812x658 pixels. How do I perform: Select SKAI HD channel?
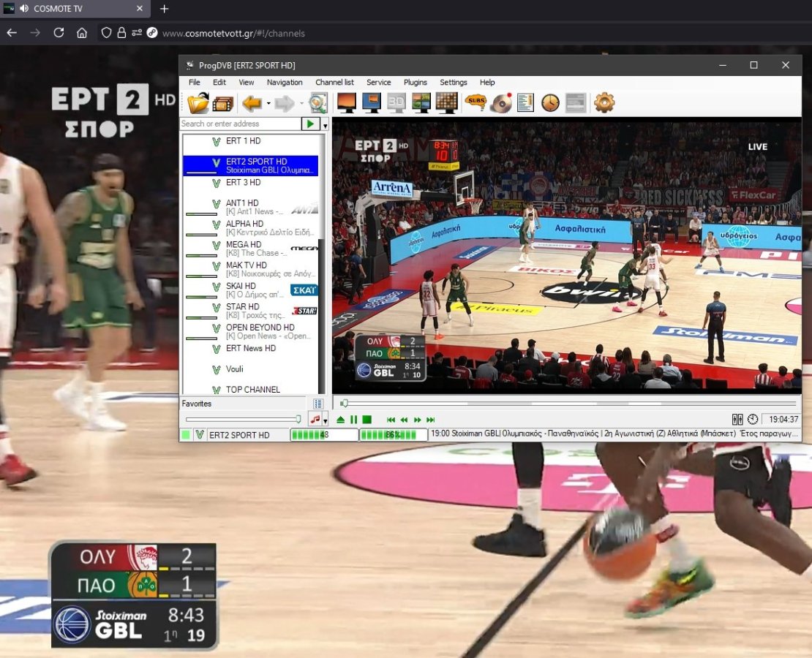241,286
